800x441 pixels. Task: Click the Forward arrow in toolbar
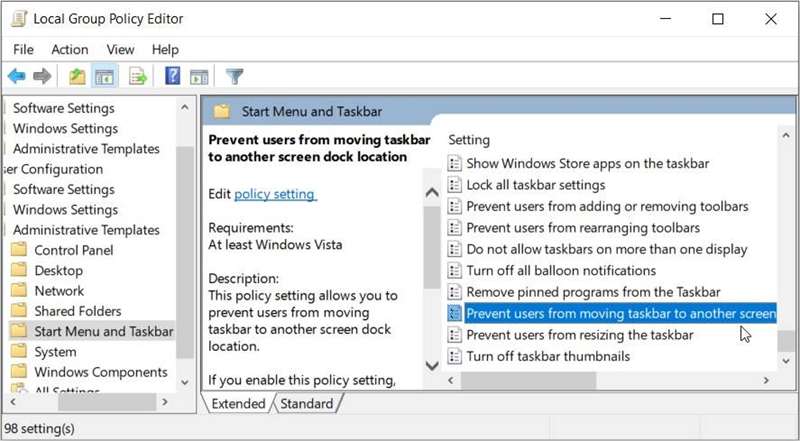coord(42,76)
